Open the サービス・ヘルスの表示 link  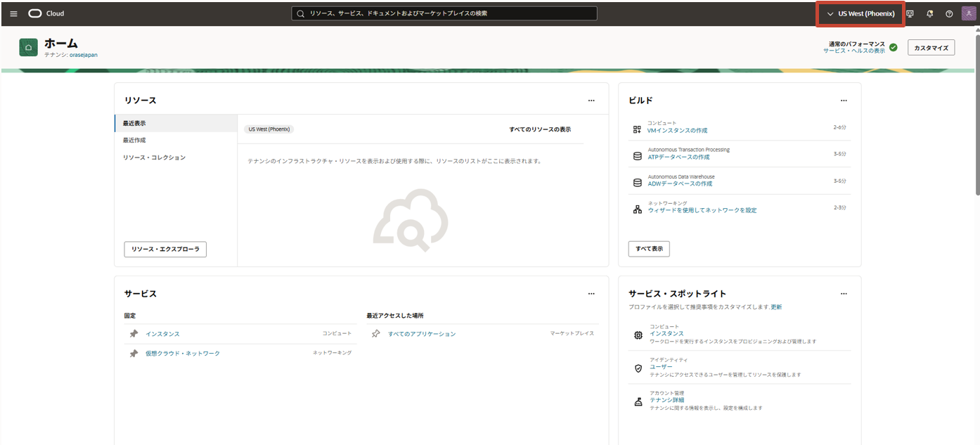tap(854, 51)
